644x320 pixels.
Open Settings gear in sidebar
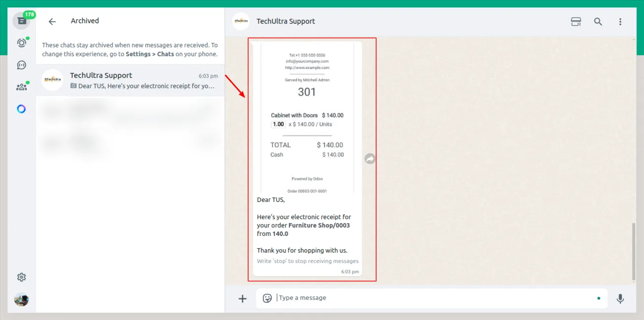pyautogui.click(x=21, y=277)
